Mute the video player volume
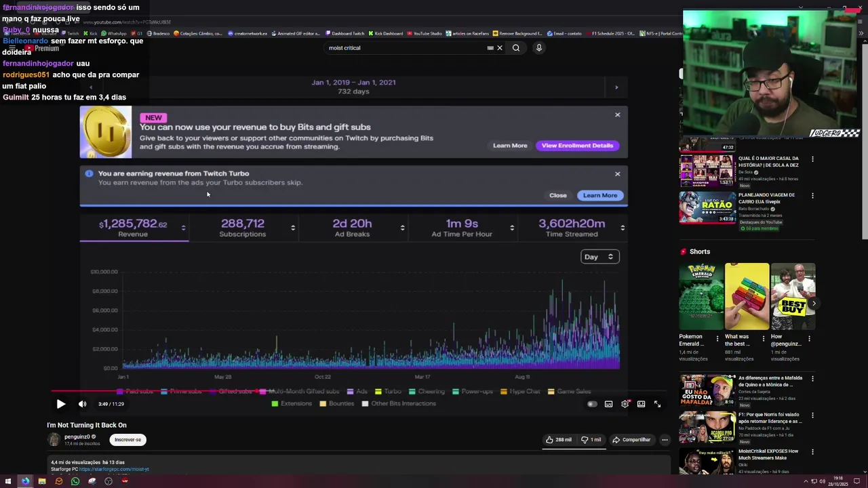 83,404
